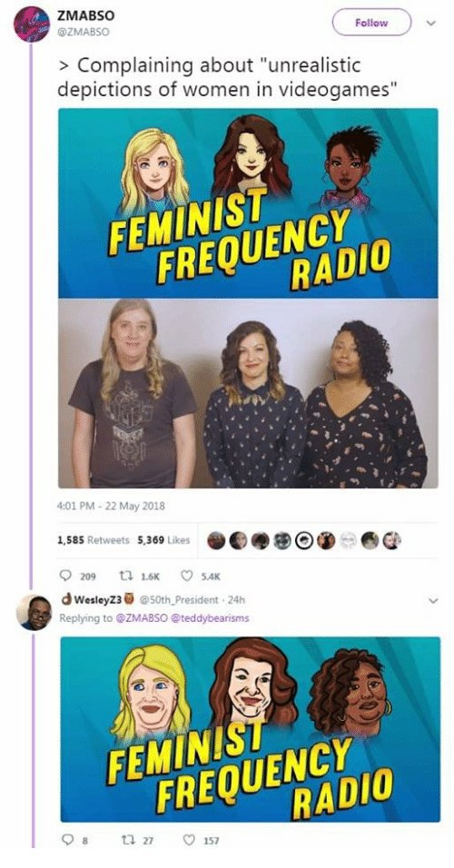Open the cartoon Feminist Frequency Radio image
The width and height of the screenshot is (454, 868).
[x=248, y=203]
